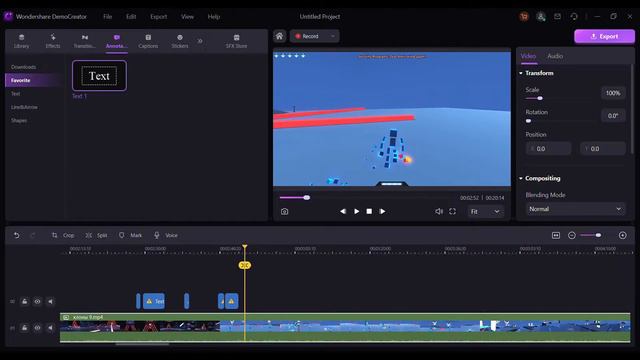Zoom out the timeline with minus icon

point(571,235)
